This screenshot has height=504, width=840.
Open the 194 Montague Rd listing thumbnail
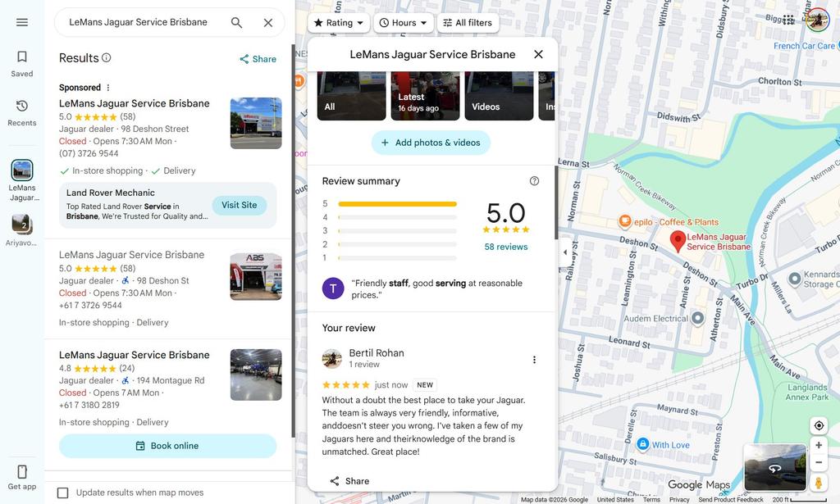point(256,375)
